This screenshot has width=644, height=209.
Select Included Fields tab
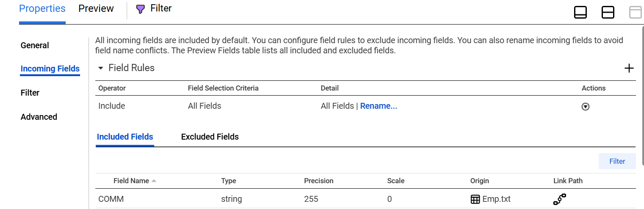125,137
